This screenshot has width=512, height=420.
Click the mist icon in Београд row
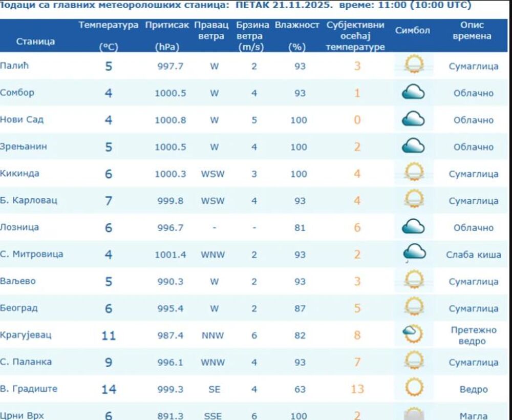pos(414,308)
